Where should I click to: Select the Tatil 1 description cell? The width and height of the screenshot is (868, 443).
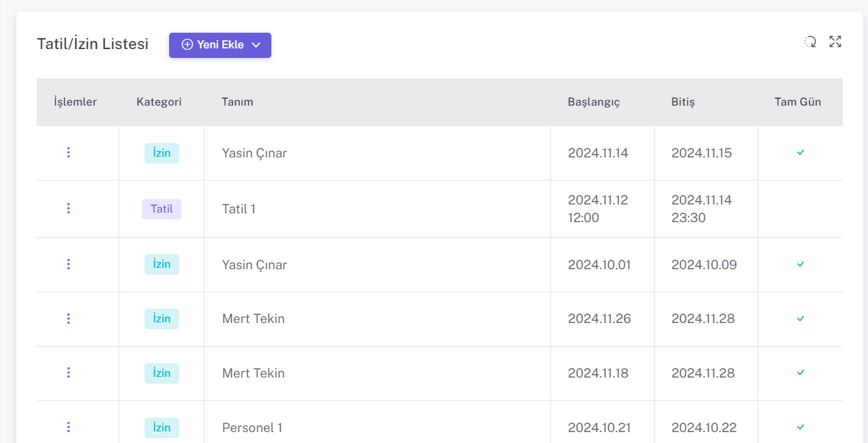(239, 209)
